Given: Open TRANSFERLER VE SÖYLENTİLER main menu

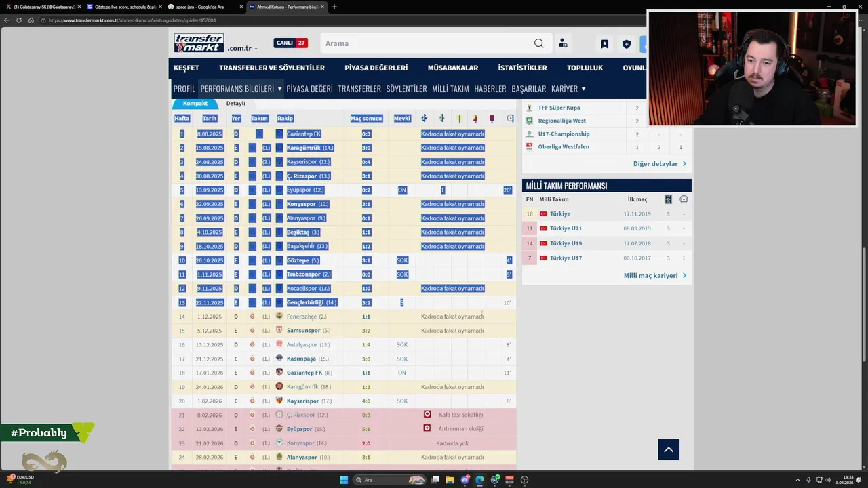Looking at the screenshot, I should click(272, 68).
